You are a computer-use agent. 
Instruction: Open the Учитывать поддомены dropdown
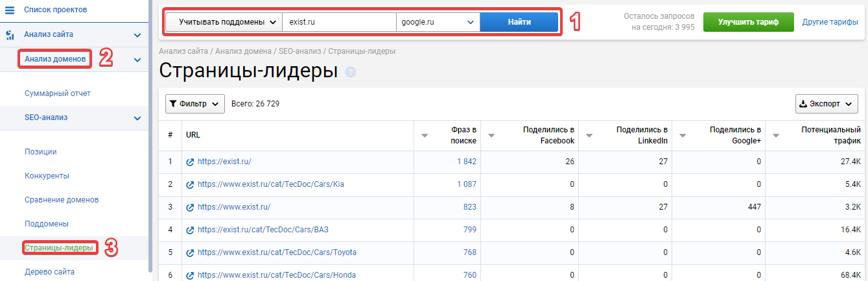[224, 21]
